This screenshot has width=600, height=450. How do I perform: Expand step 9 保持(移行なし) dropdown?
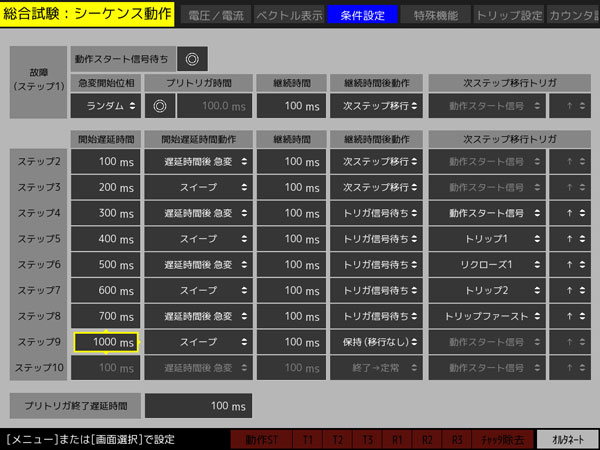tap(376, 343)
